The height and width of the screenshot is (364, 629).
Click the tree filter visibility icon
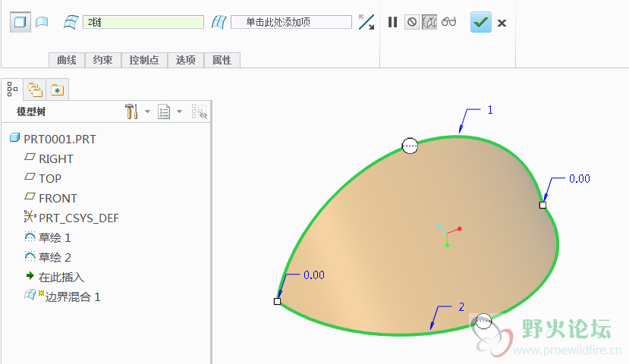tap(199, 111)
